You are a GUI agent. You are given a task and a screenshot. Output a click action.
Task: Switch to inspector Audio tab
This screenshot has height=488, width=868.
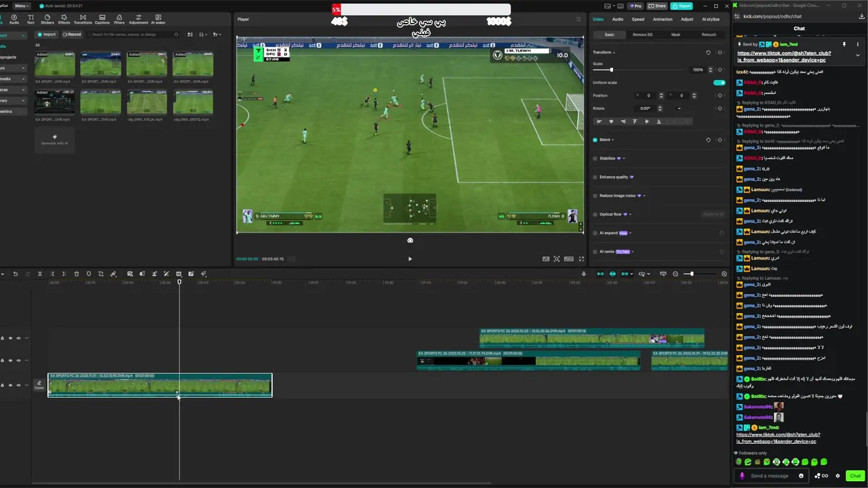(618, 19)
